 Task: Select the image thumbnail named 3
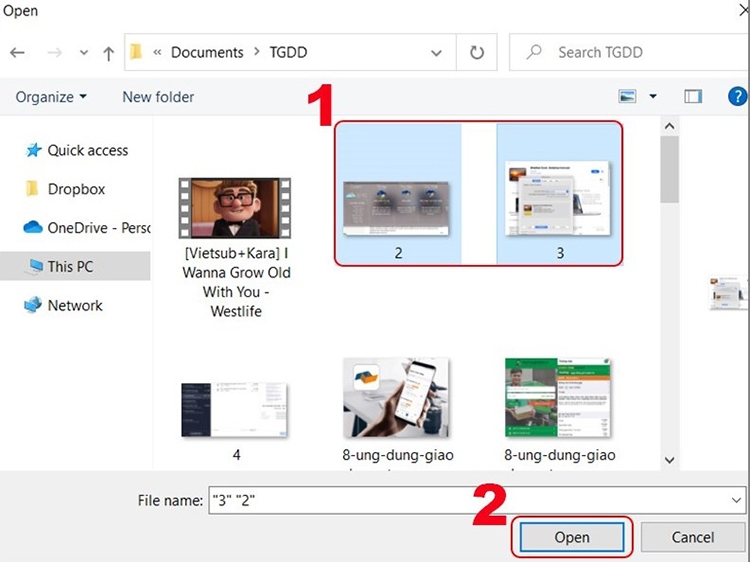(x=558, y=198)
